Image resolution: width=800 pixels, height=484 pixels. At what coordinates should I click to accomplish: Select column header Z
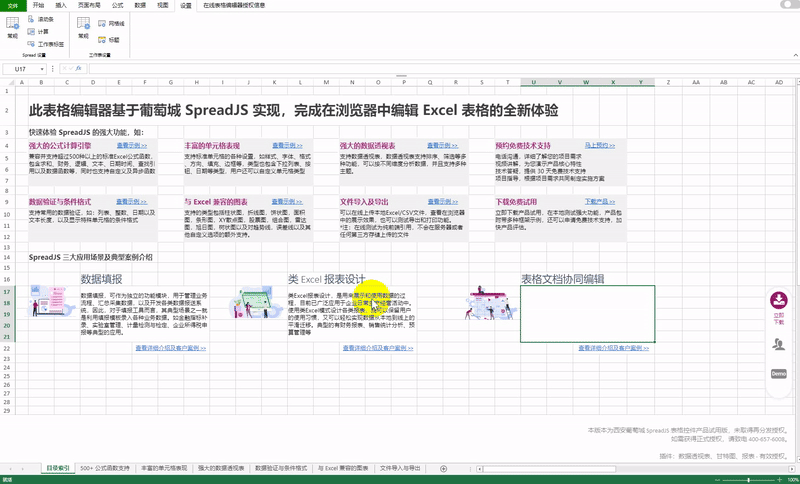click(x=667, y=82)
